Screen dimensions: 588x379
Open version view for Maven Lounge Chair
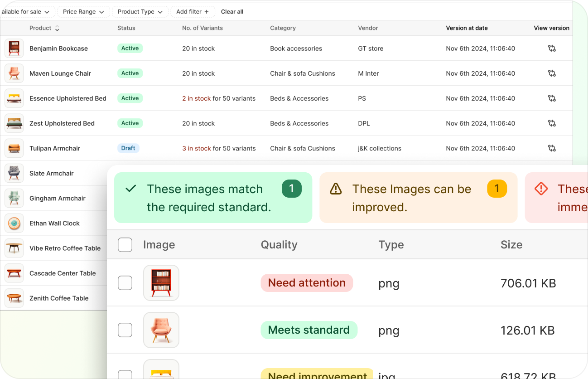click(x=551, y=73)
